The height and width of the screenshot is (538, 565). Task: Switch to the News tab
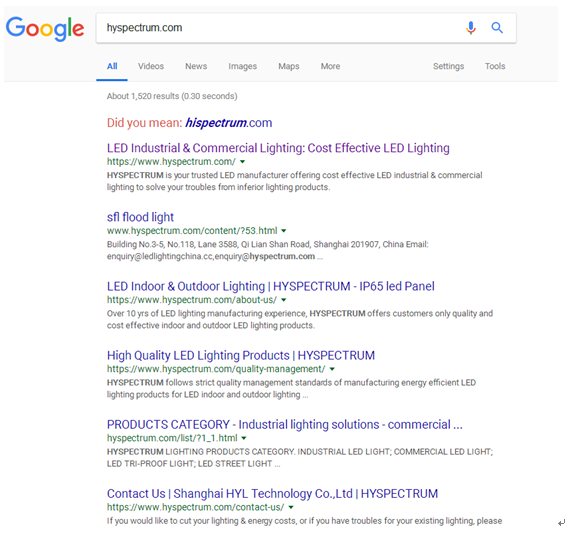coord(196,66)
